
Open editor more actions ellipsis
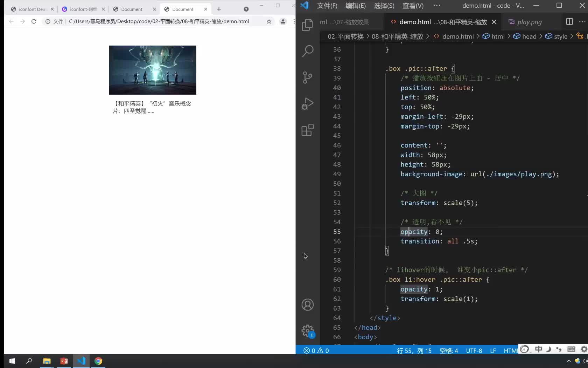[x=582, y=22]
